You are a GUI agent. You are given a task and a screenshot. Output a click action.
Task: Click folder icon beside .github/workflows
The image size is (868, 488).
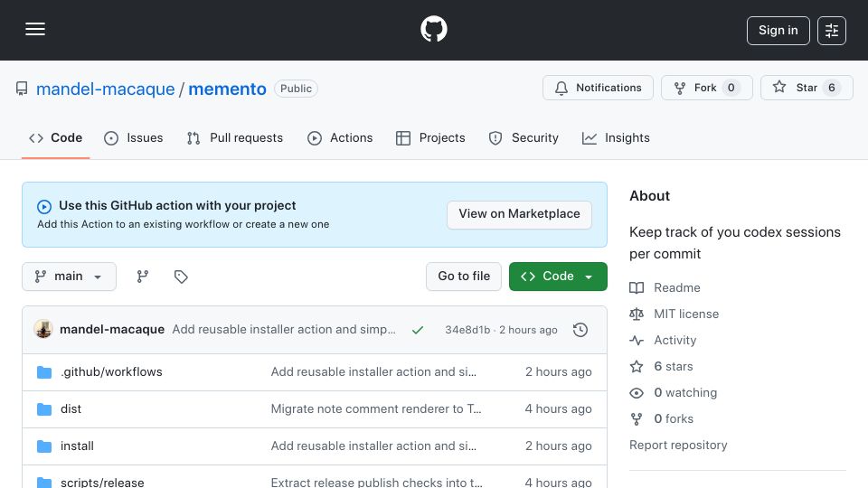point(44,372)
